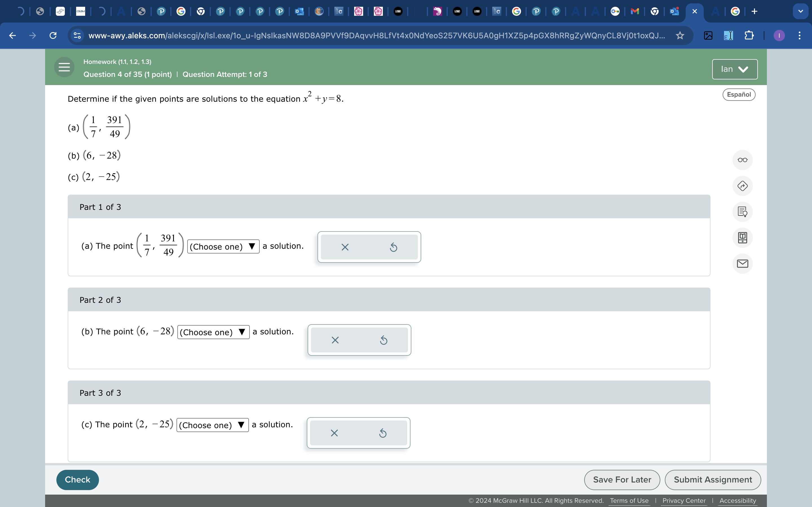Click the undo icon in Part 1 answer box
The image size is (812, 507).
(393, 247)
